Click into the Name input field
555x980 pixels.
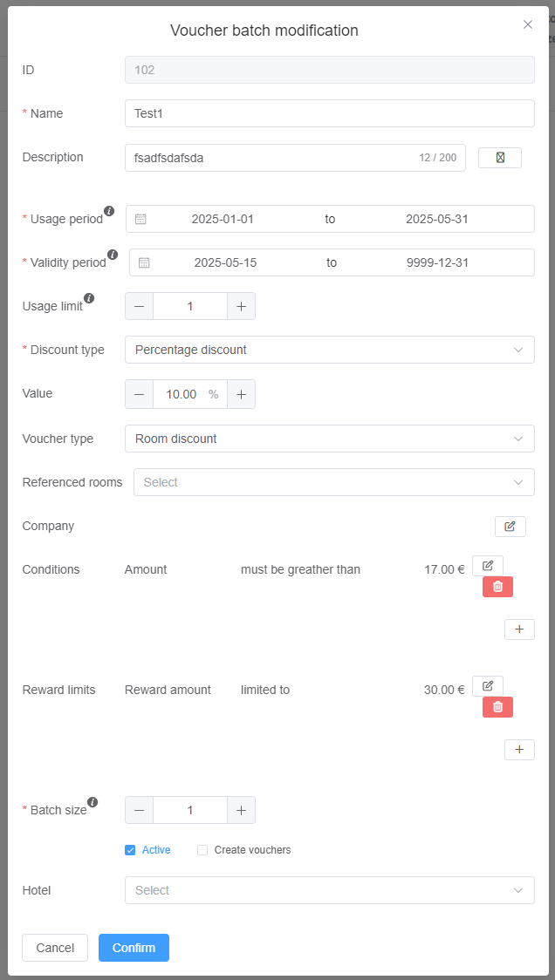click(329, 113)
